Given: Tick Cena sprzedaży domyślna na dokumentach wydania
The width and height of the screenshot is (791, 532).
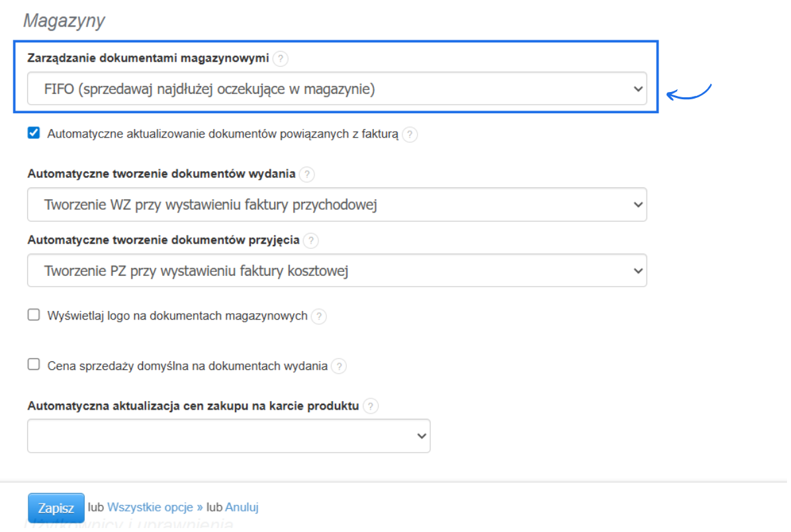Looking at the screenshot, I should point(34,365).
